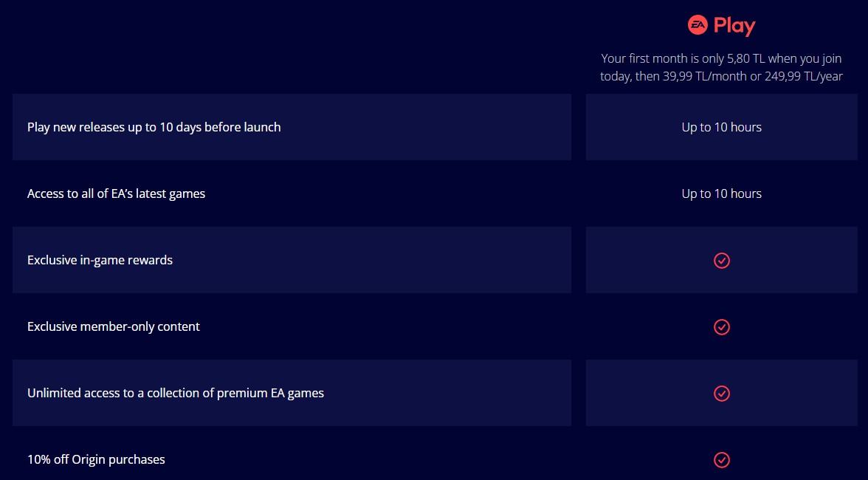
Task: Click the checkmark for Unlimited access collection
Action: pos(721,393)
